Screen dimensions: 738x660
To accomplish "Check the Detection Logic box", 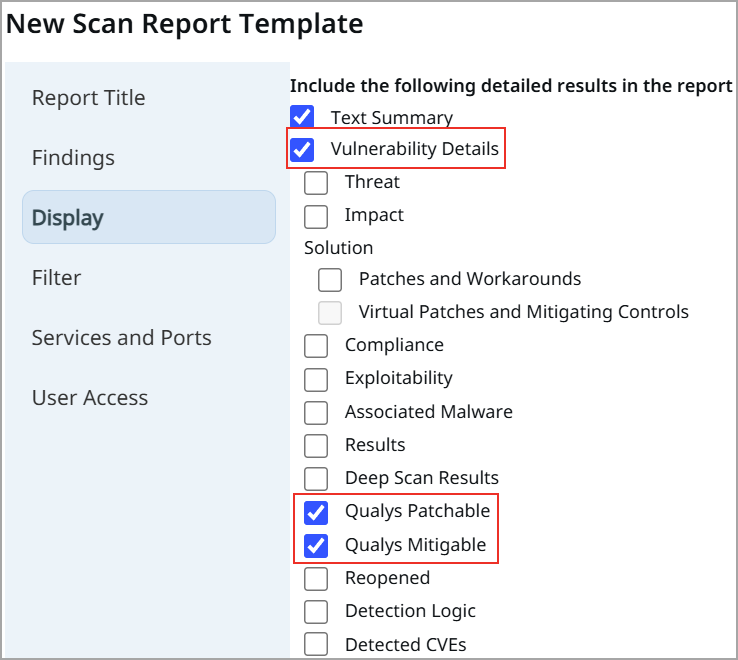I will pyautogui.click(x=316, y=612).
